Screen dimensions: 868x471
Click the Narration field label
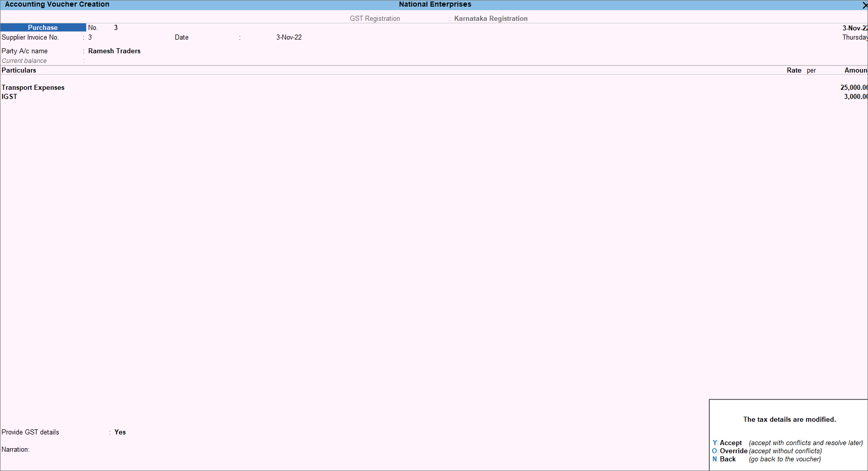pyautogui.click(x=16, y=449)
